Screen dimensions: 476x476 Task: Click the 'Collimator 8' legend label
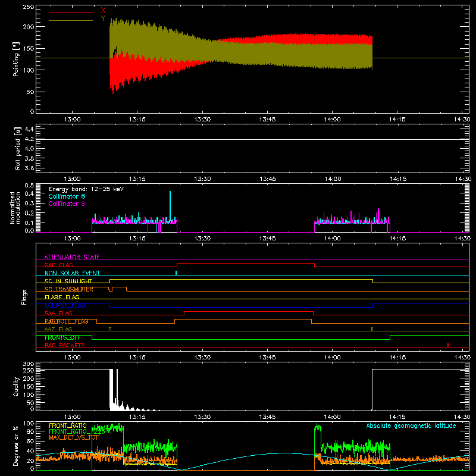tap(67, 196)
